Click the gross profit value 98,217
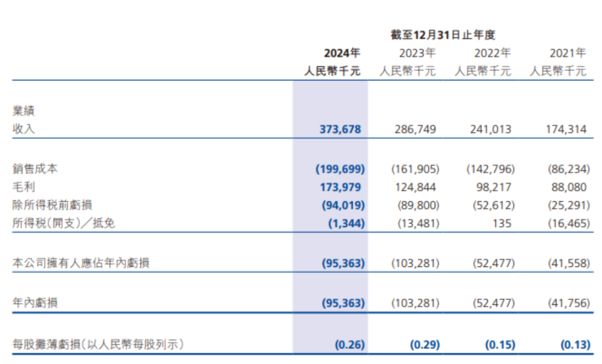602x364 pixels. [x=494, y=187]
